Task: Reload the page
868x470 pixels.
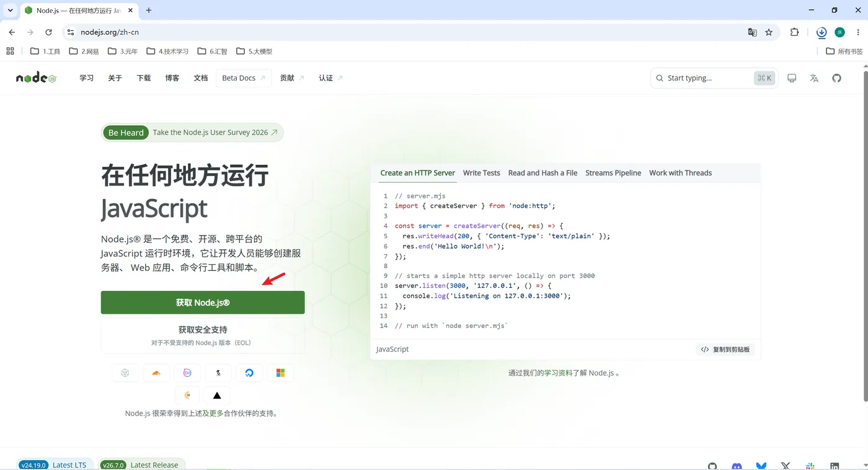Action: 48,32
